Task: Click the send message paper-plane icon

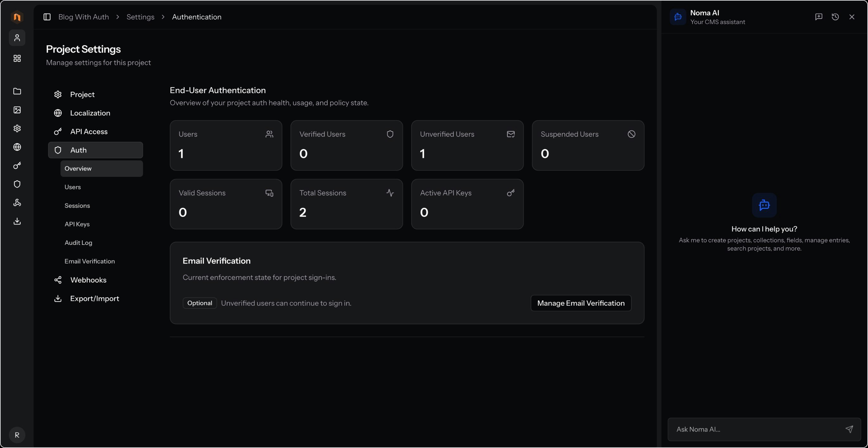Action: [849, 429]
